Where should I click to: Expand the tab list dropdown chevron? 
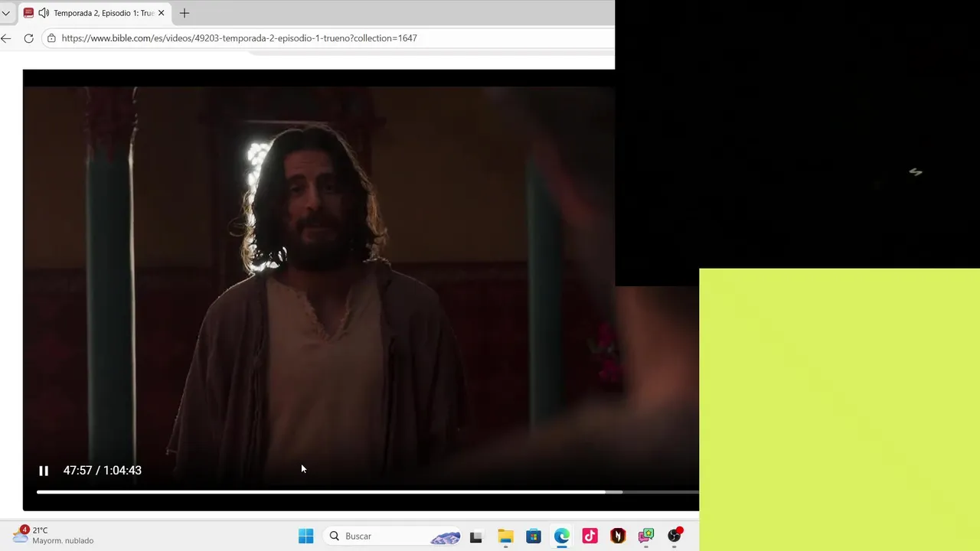point(5,13)
